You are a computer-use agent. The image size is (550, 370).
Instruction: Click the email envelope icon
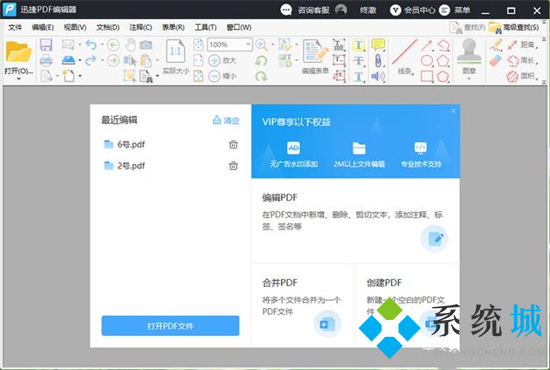[68, 45]
